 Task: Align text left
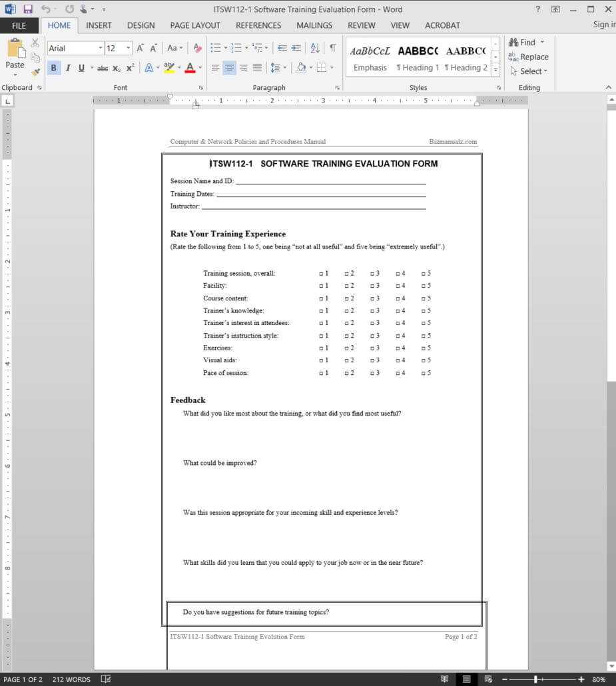[x=215, y=68]
